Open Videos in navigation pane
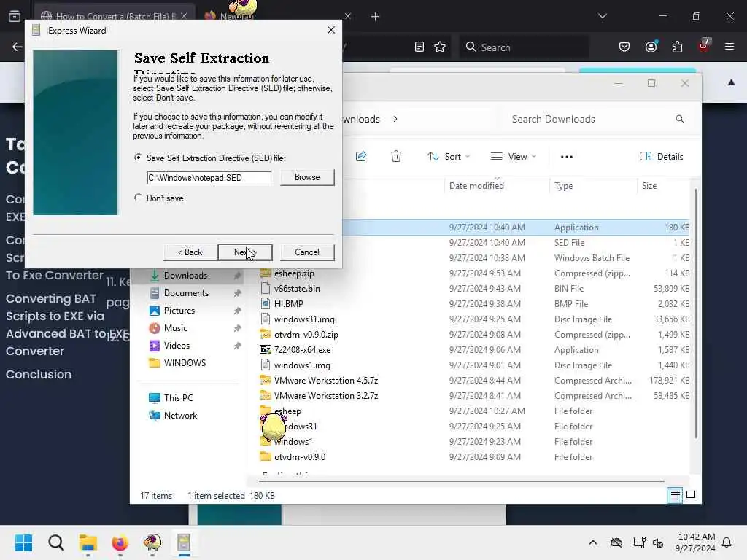Screen dimensions: 747x560 coord(177,345)
